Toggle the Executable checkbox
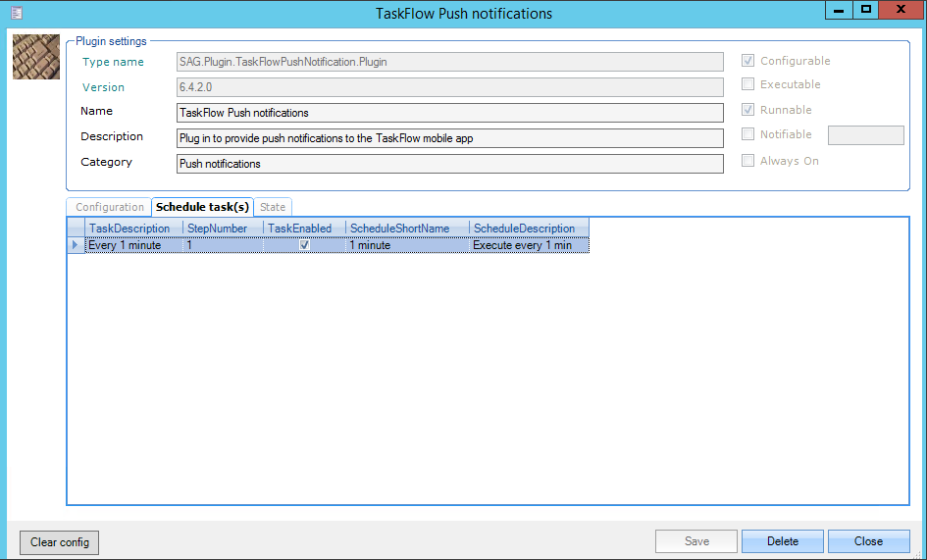The width and height of the screenshot is (927, 560). pos(747,84)
